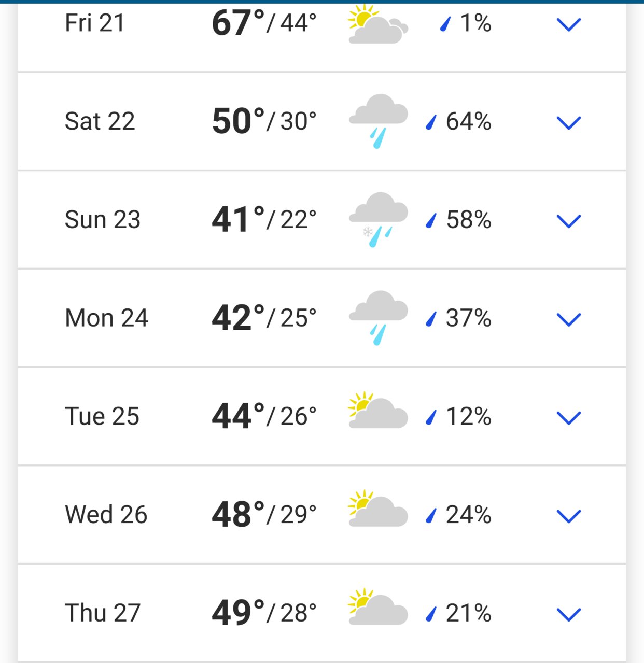Click the rain and snow icon for Sun 23
644x663 pixels.
[x=378, y=220]
